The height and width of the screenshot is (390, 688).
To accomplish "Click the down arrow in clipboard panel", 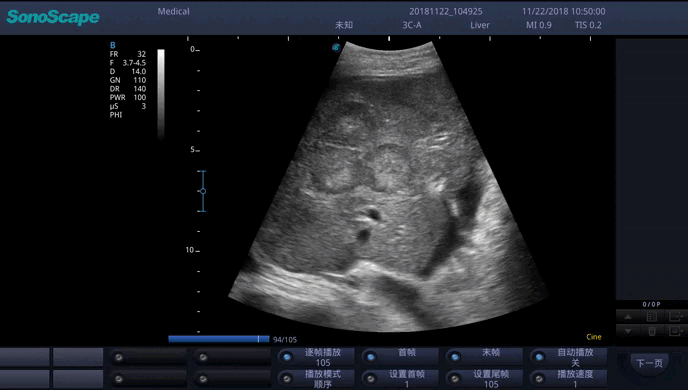I will [x=628, y=331].
